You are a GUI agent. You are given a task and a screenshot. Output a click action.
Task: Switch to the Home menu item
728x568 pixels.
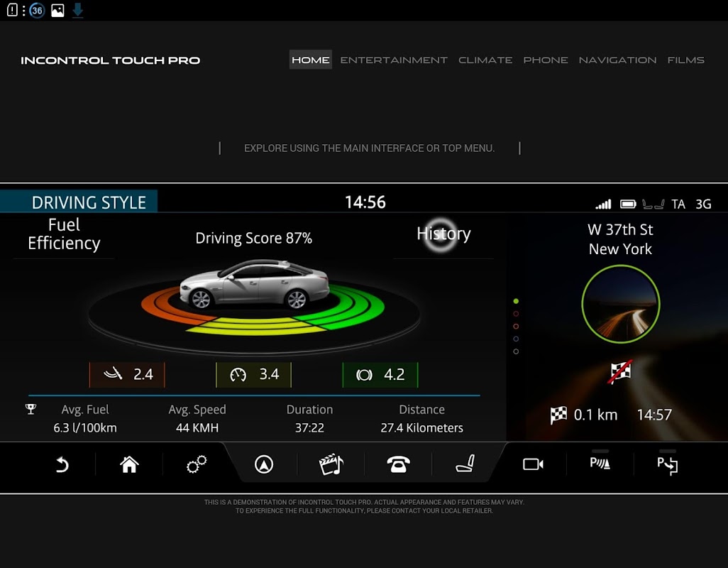point(311,60)
